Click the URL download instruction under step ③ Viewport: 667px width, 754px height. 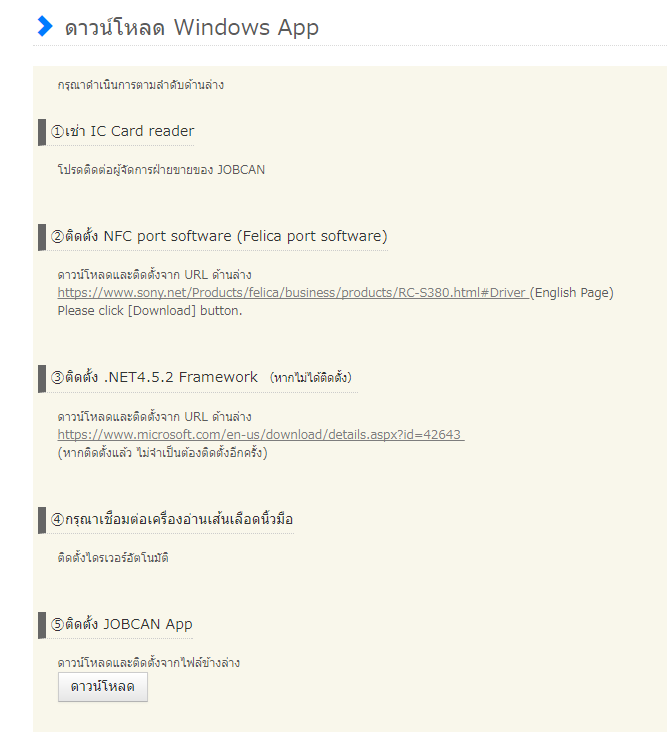coord(155,417)
